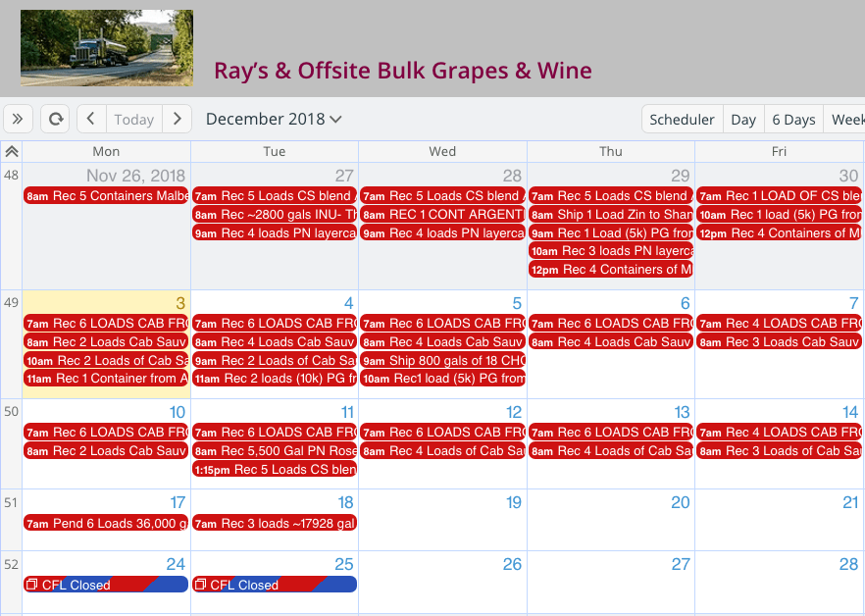Open the Rec 5,500 Gal PN Rose event
The width and height of the screenshot is (865, 616).
(274, 450)
